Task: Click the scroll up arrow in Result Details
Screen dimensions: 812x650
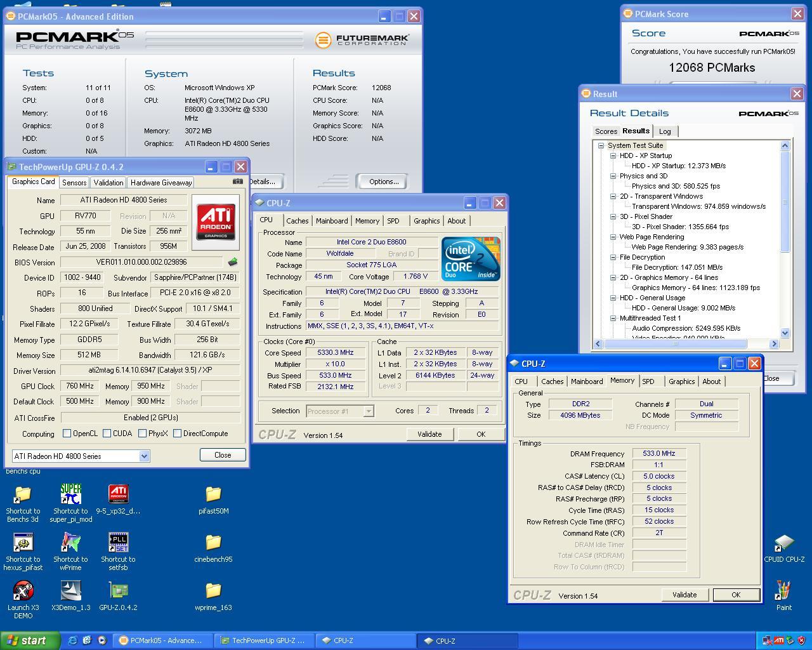Action: pos(785,145)
